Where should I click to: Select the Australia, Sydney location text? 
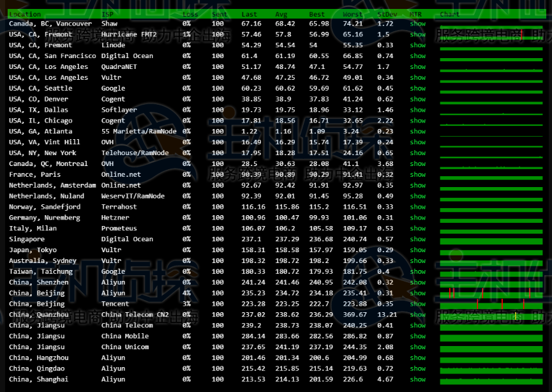tap(42, 260)
